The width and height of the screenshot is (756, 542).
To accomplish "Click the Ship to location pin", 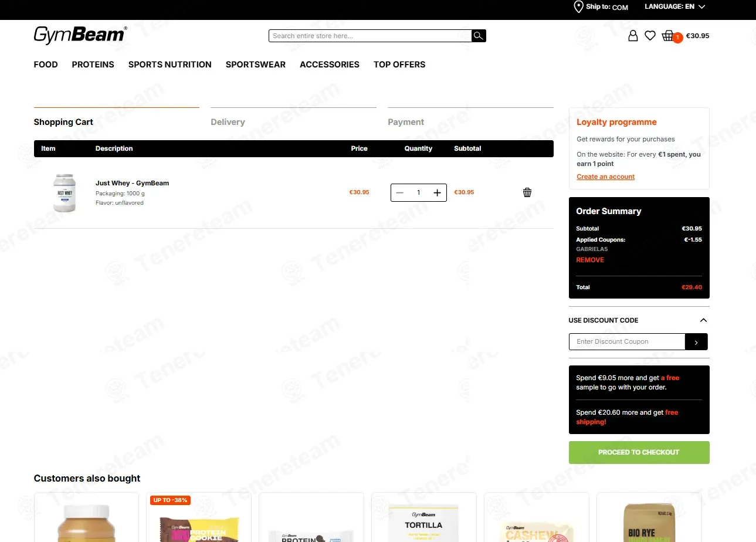I will click(x=578, y=7).
